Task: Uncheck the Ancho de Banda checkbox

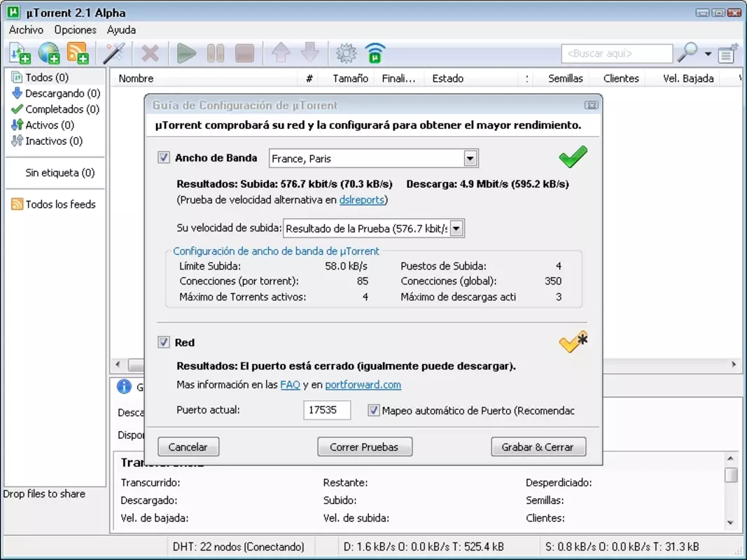Action: (163, 157)
